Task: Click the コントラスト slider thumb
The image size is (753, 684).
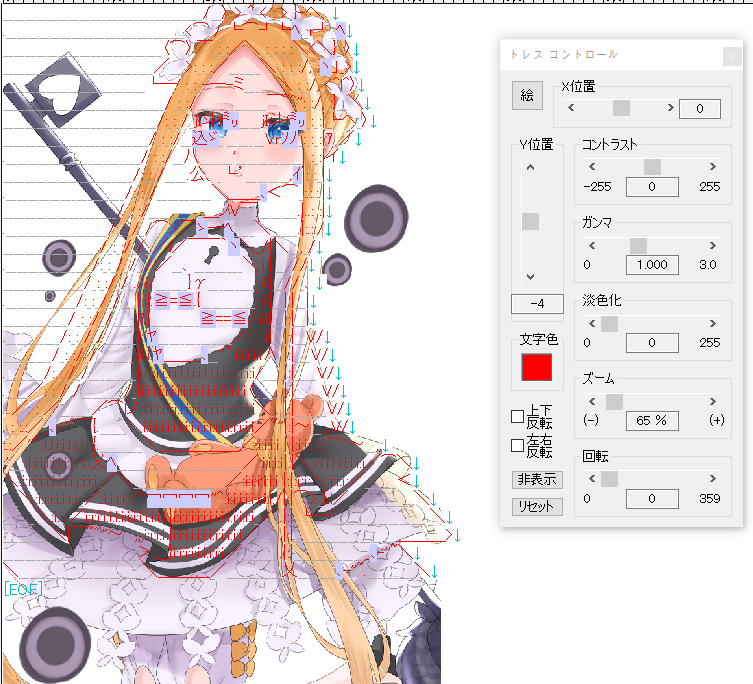Action: coord(652,167)
